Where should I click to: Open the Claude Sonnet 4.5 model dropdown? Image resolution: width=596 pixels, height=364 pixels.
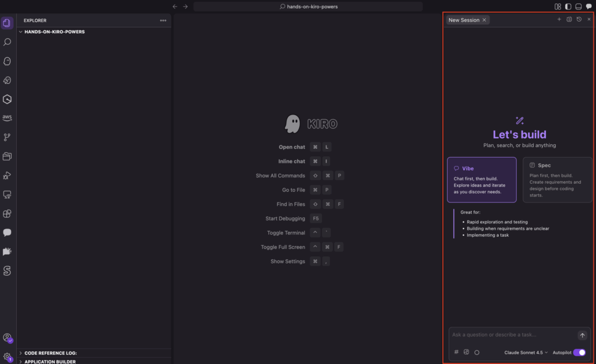526,352
